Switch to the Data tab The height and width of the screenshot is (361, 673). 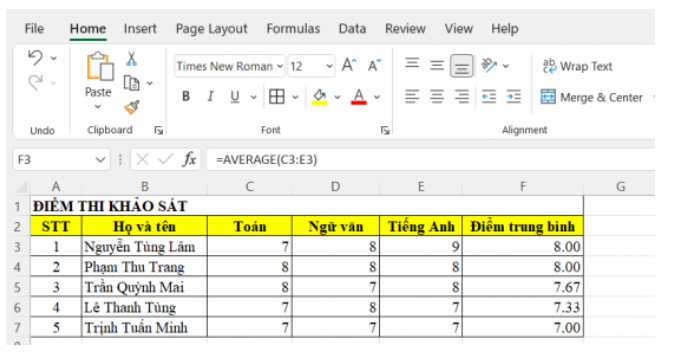pyautogui.click(x=352, y=29)
